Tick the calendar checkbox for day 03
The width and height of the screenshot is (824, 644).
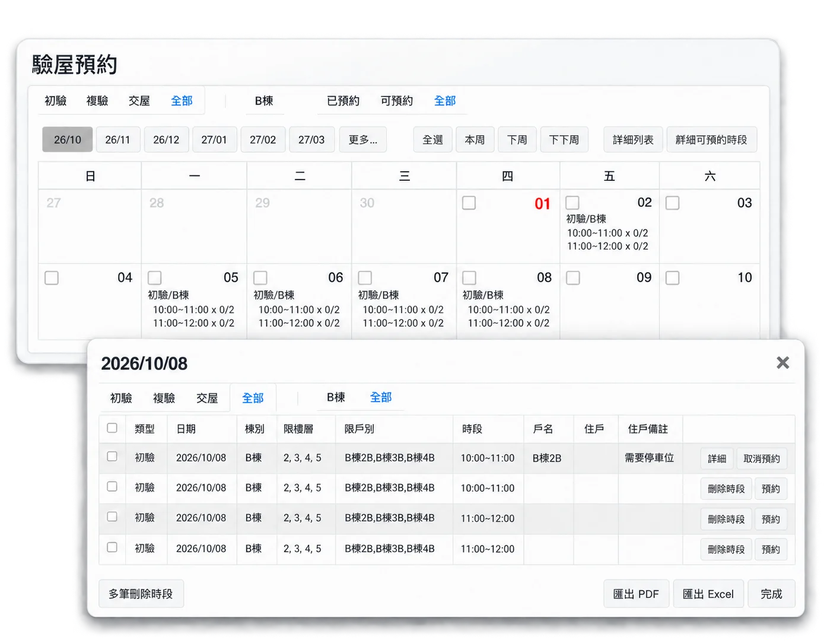(672, 203)
